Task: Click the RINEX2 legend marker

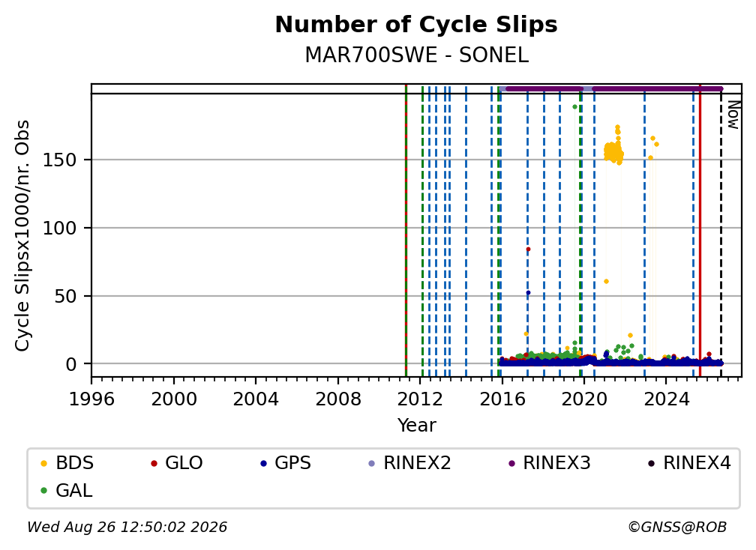Action: pyautogui.click(x=371, y=463)
